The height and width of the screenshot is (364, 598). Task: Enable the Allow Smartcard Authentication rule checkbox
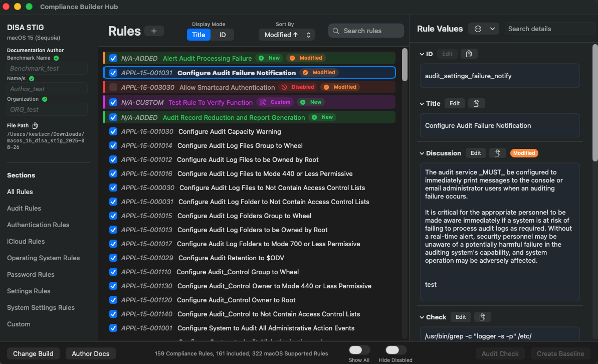pos(113,87)
